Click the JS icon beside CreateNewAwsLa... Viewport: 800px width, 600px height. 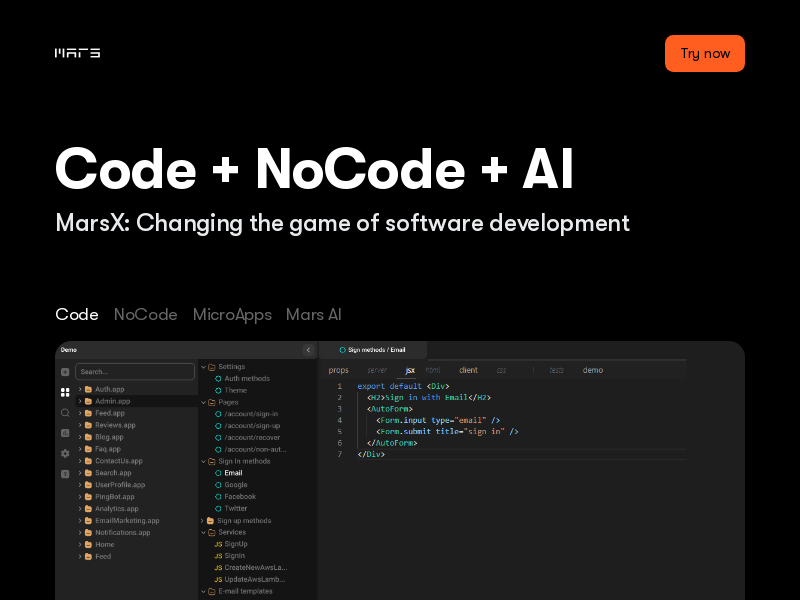(218, 568)
